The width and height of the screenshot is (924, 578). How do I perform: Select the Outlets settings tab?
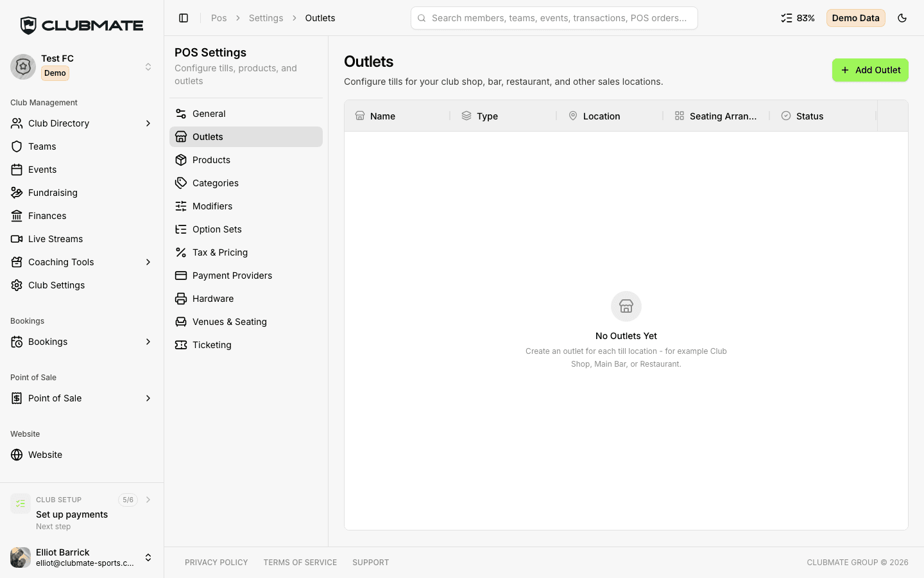(246, 137)
